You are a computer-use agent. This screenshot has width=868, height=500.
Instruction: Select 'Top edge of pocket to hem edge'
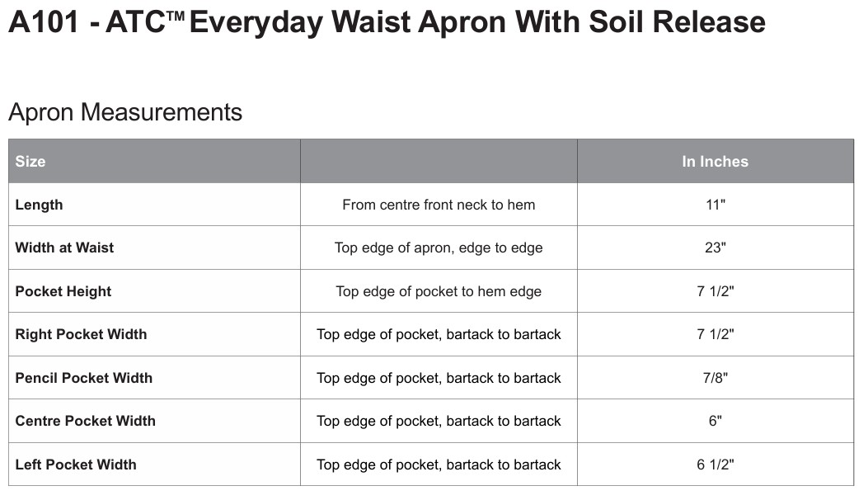point(439,291)
